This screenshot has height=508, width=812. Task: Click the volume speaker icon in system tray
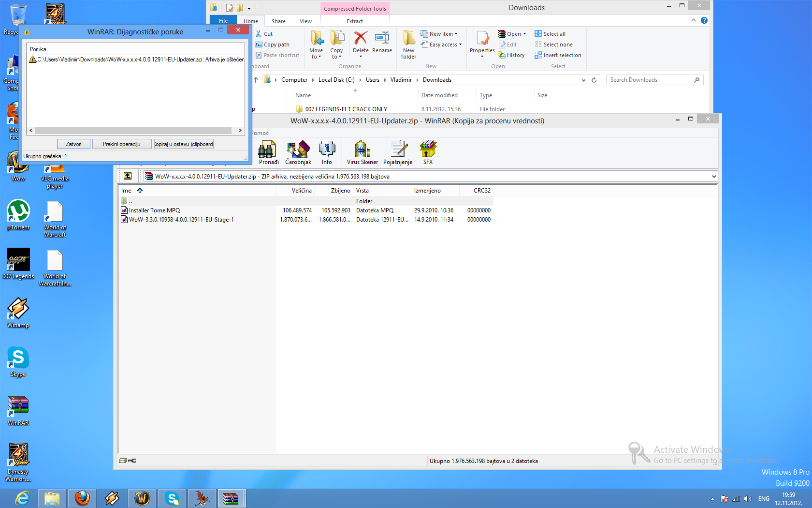[748, 499]
